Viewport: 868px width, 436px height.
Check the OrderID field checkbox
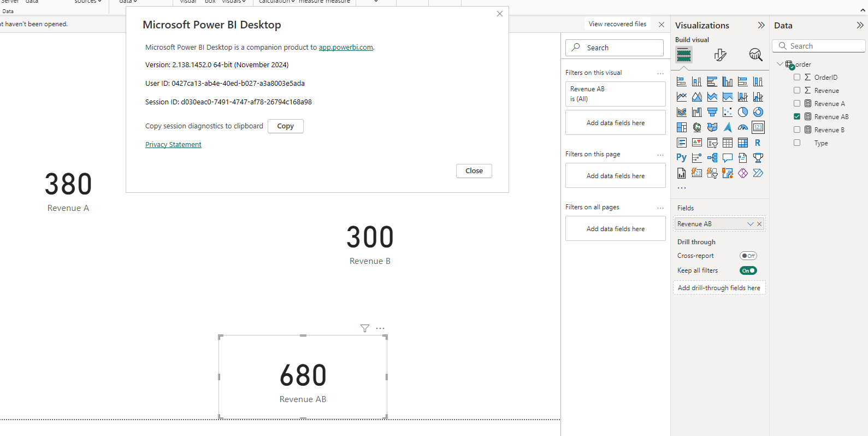(x=797, y=77)
